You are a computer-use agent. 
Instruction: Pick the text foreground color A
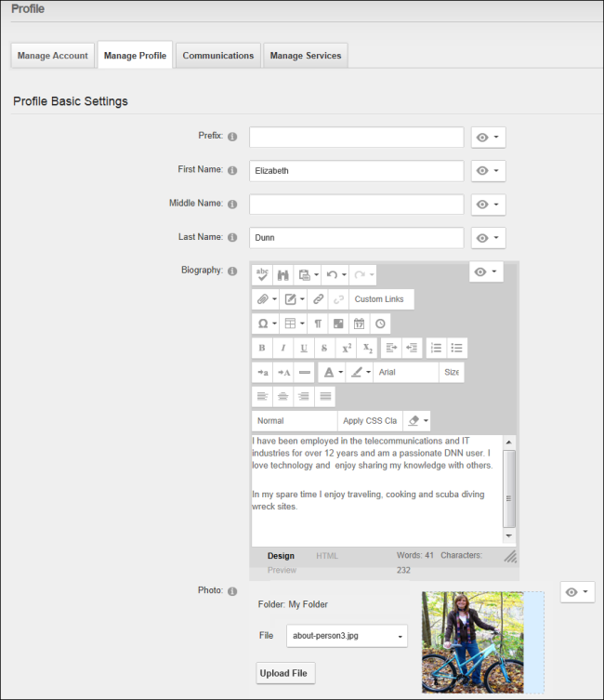click(329, 373)
